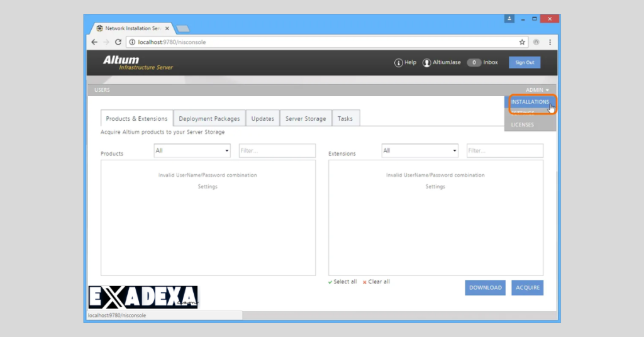Click the Products filter text field
Screen dimensions: 644x337
277,151
